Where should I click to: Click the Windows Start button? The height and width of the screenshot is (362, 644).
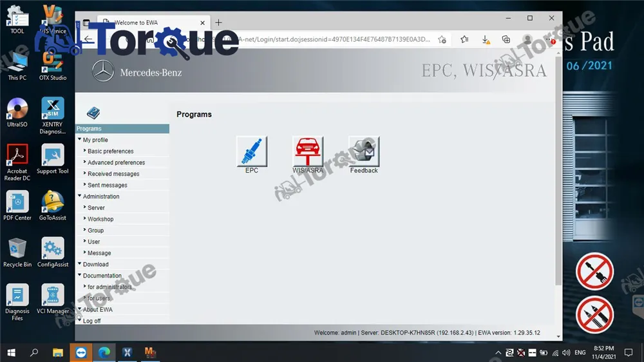pyautogui.click(x=12, y=352)
